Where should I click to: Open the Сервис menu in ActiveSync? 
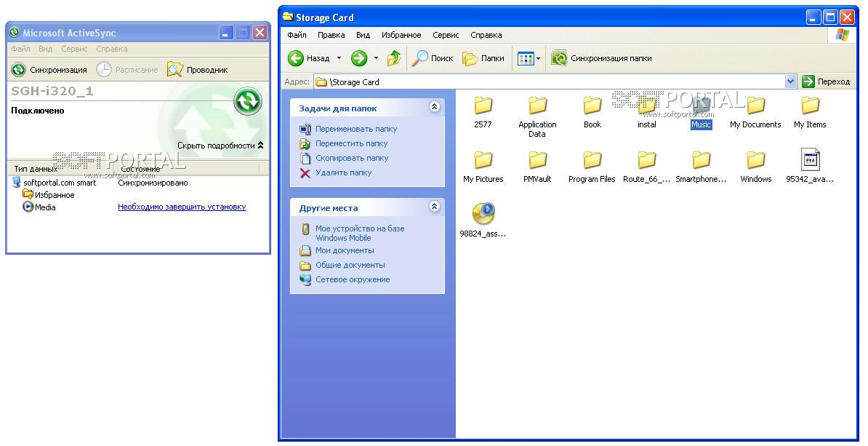tap(74, 49)
